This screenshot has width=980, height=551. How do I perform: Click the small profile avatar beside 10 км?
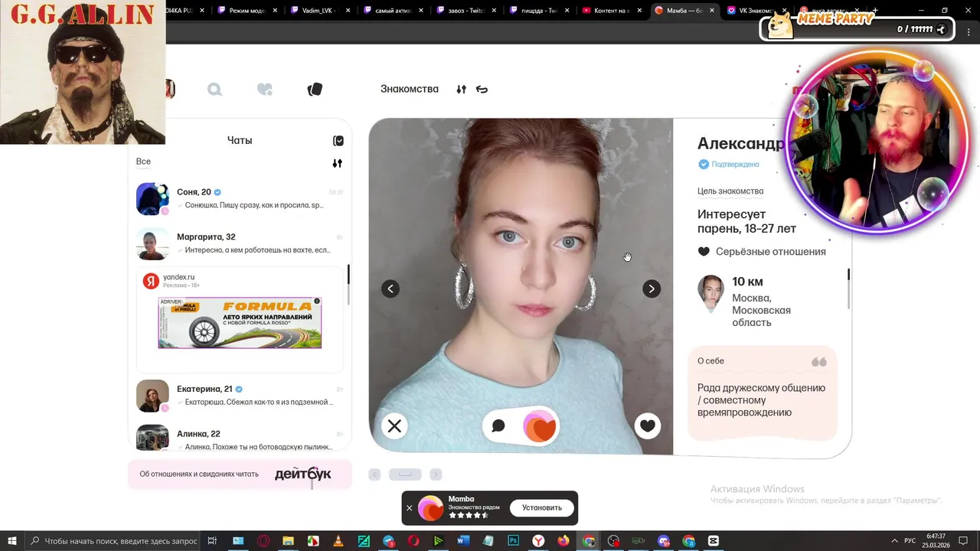[710, 294]
